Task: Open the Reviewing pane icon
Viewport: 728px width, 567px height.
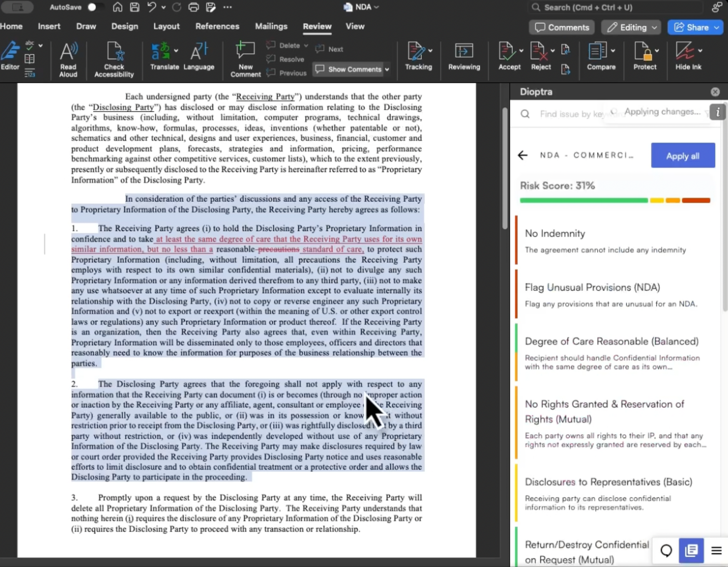Action: click(x=464, y=56)
